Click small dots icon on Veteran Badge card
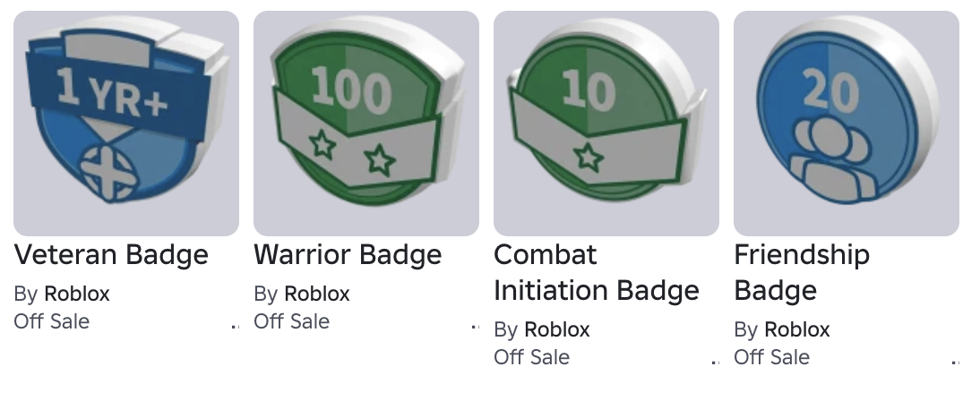This screenshot has height=401, width=980. [x=235, y=326]
